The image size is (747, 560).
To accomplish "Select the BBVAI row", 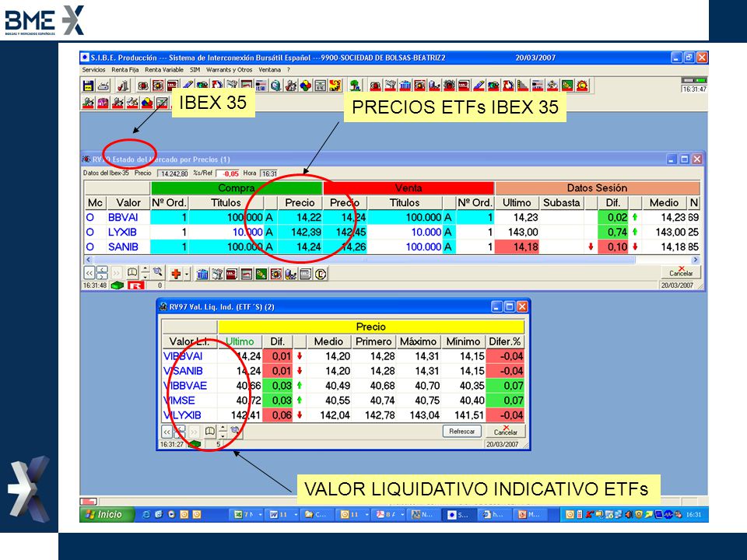I will pyautogui.click(x=392, y=218).
